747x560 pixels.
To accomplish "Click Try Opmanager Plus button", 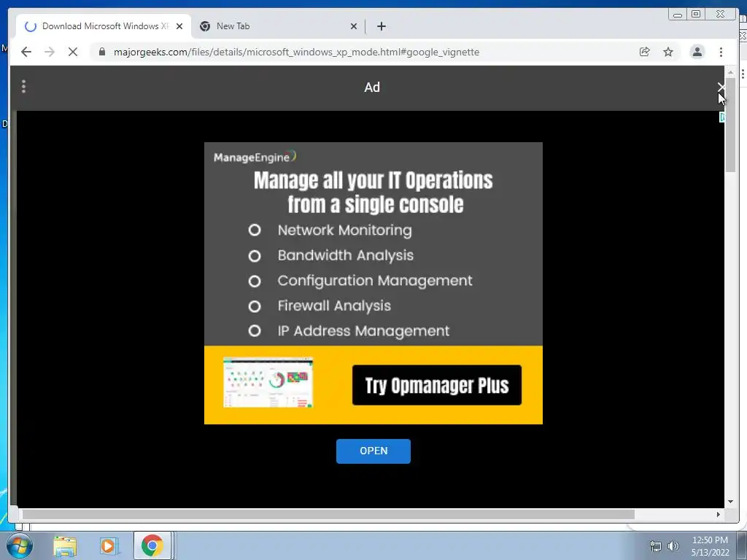I will (x=437, y=385).
